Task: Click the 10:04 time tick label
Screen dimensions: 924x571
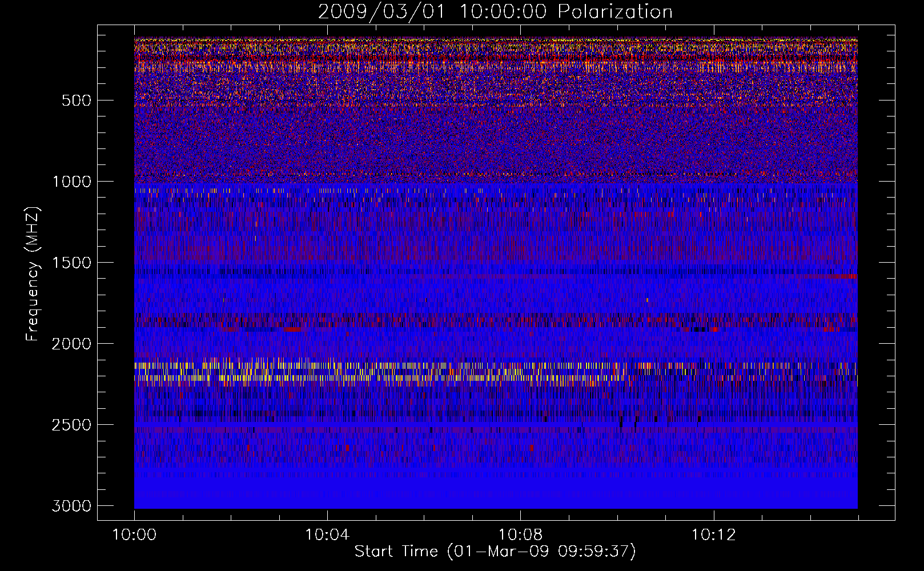Action: pos(327,535)
